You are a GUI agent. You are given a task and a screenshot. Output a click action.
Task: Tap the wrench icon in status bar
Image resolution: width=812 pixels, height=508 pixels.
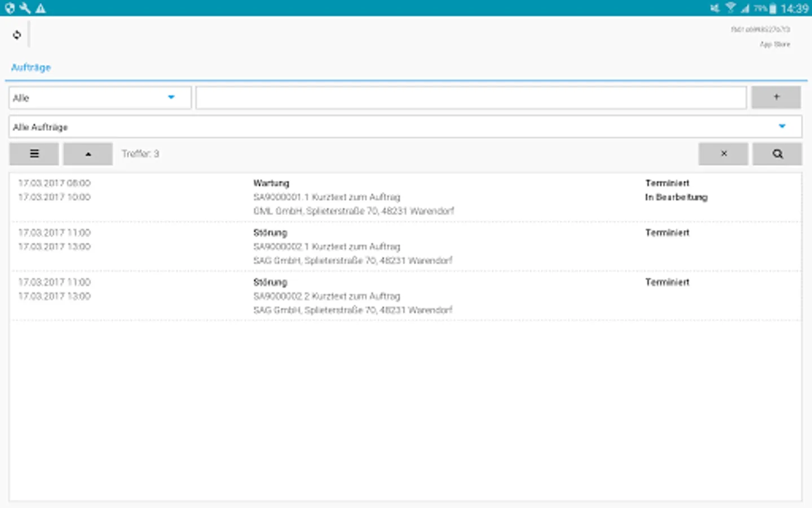pos(25,8)
